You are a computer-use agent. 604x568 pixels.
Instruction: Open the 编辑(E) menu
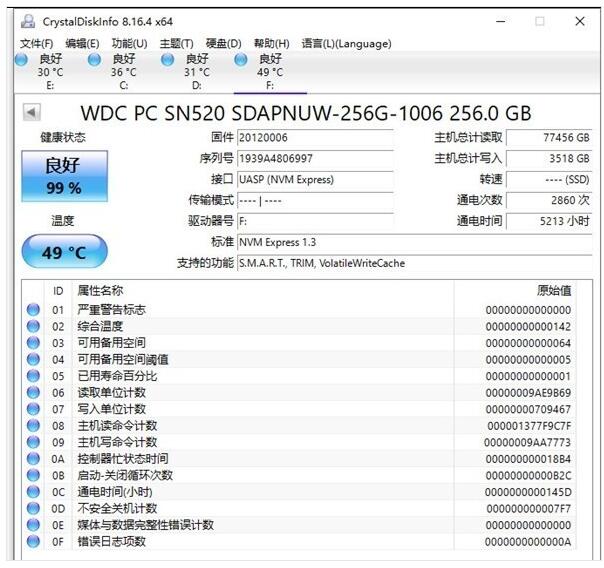tap(82, 44)
